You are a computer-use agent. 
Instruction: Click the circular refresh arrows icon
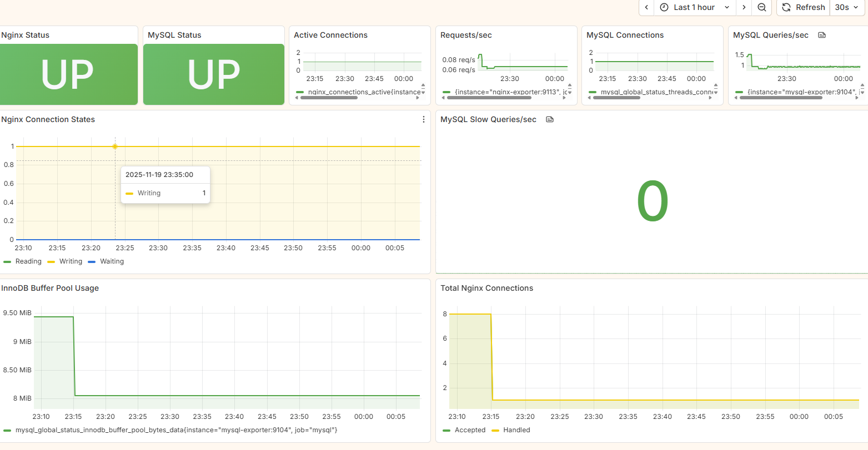786,7
